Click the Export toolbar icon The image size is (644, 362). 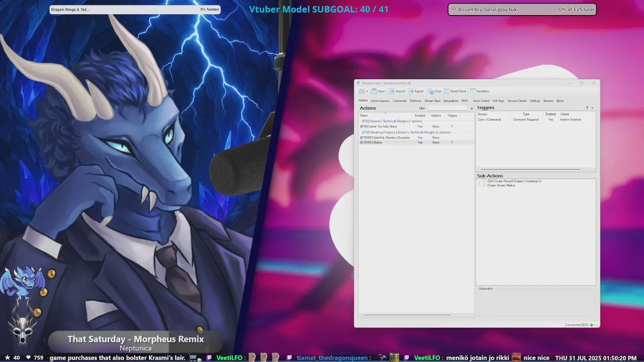[411, 92]
